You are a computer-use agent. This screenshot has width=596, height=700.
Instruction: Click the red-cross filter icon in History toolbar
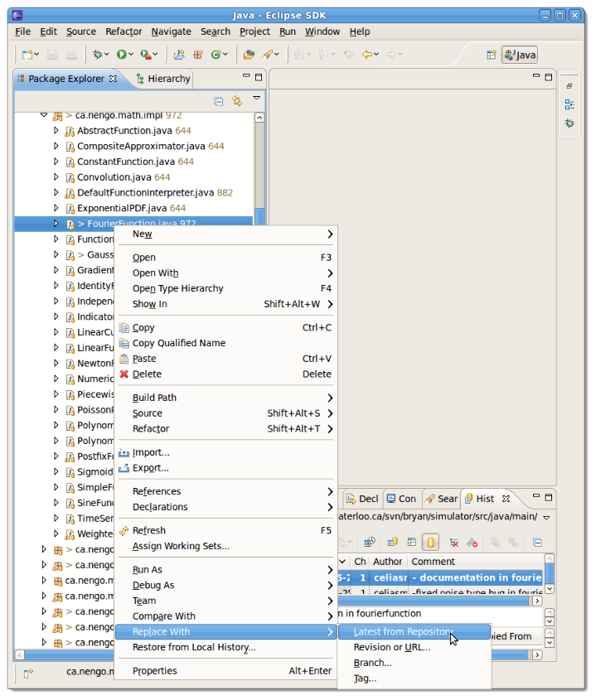(454, 543)
